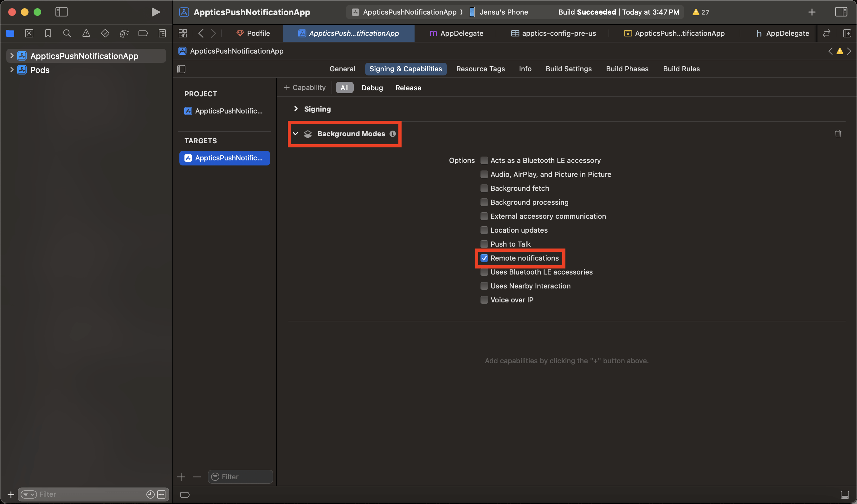Viewport: 857px width, 504px height.
Task: Expand the Pods project tree
Action: tap(11, 70)
